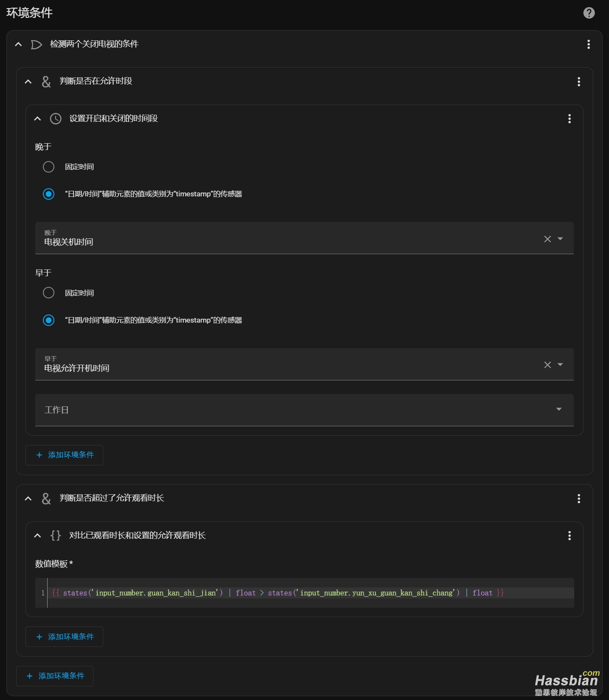Collapse the 判断是否超过了允许观看时长 condition
The width and height of the screenshot is (609, 700).
tap(28, 499)
